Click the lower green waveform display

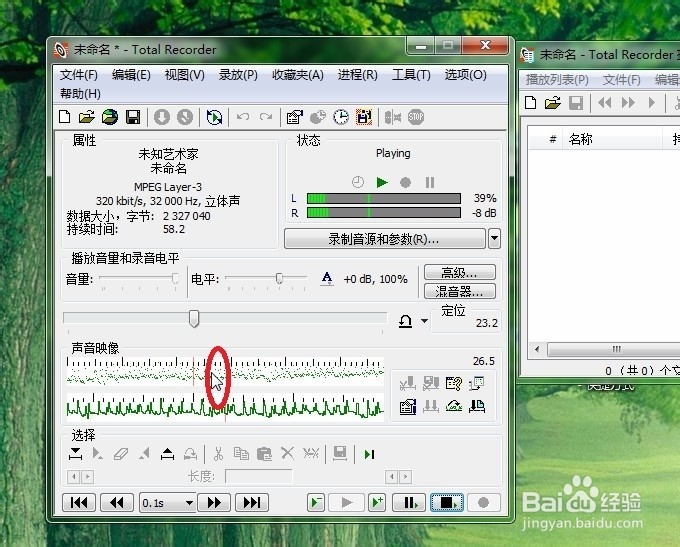click(225, 407)
